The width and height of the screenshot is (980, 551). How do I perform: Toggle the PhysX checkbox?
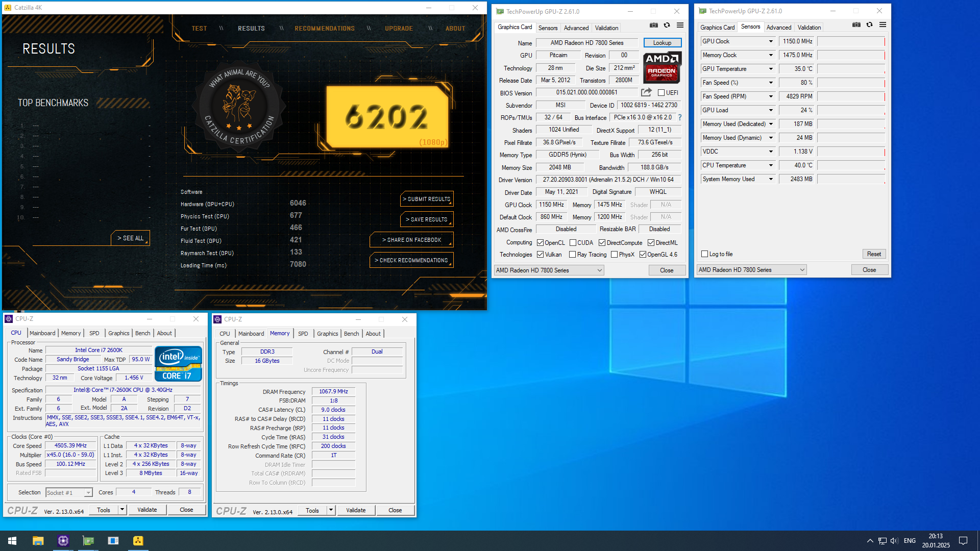(614, 255)
